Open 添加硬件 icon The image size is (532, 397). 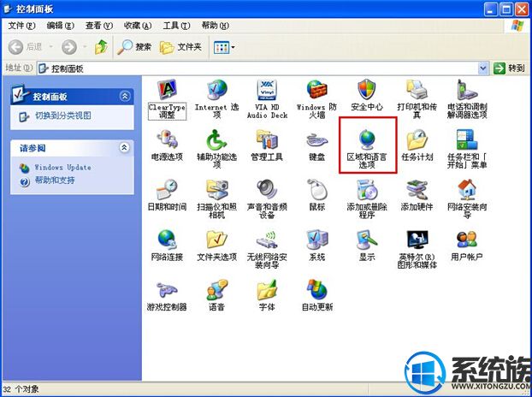417,189
